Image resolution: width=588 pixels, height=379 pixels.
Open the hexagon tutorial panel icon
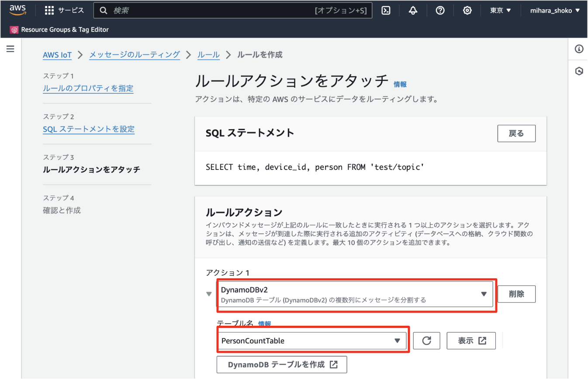click(x=579, y=71)
